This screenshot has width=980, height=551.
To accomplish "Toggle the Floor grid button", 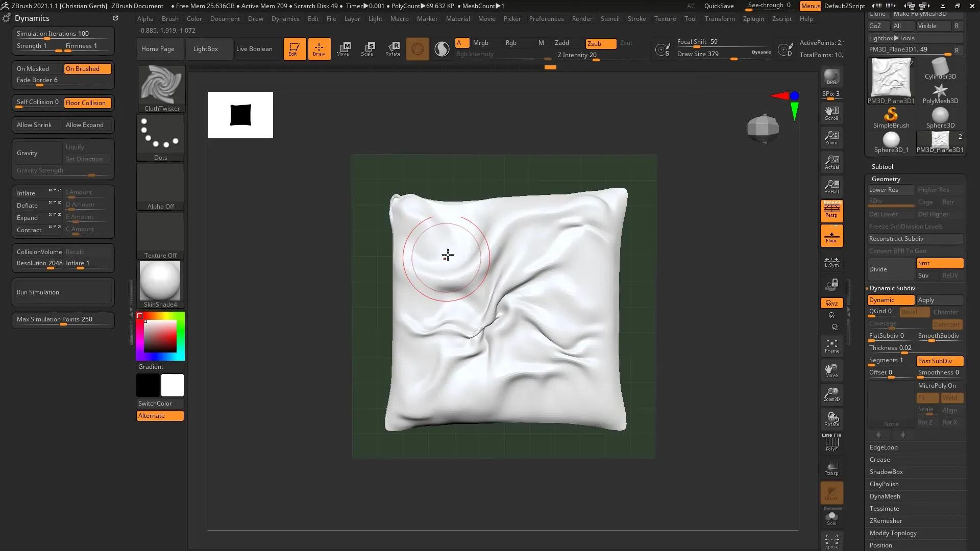I will (x=831, y=236).
